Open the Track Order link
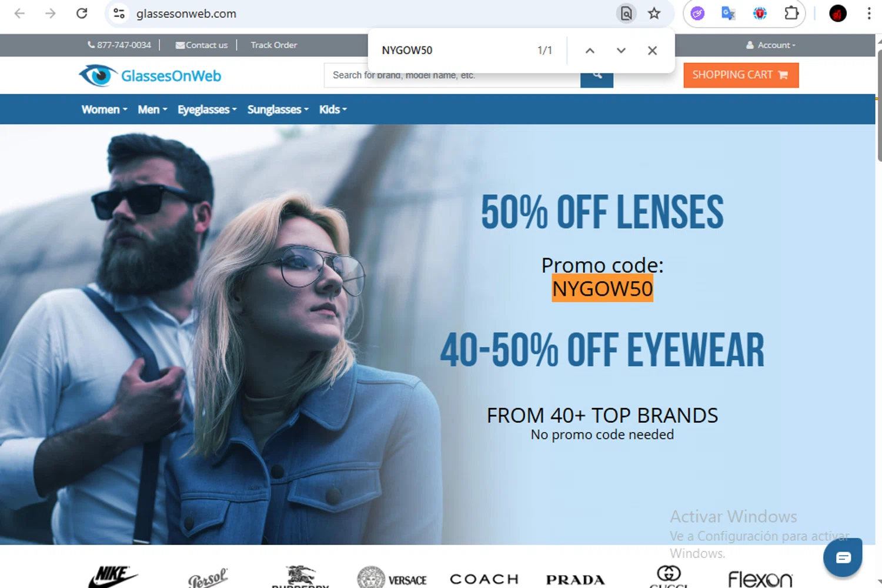This screenshot has height=588, width=882. (x=273, y=45)
